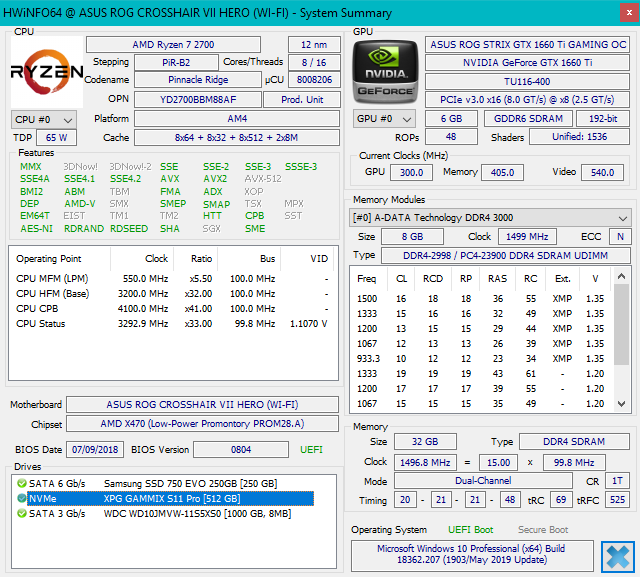Click the UEFI Boot label
The height and width of the screenshot is (577, 640).
tap(471, 530)
